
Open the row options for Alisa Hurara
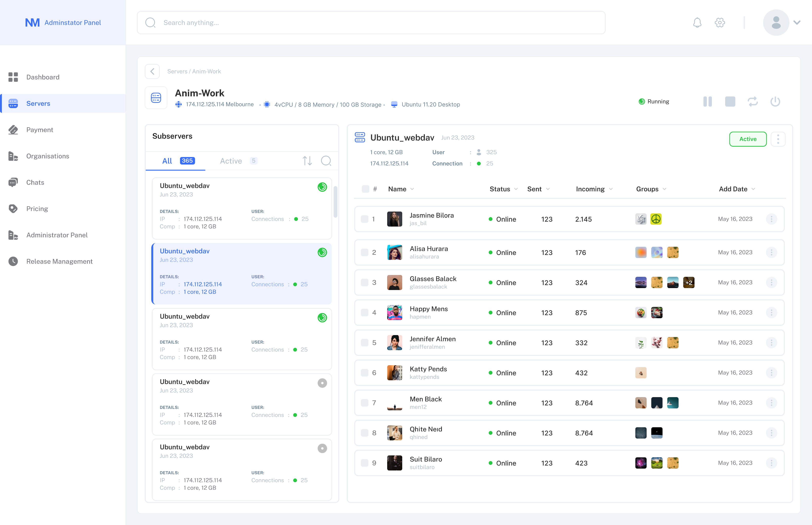[771, 252]
